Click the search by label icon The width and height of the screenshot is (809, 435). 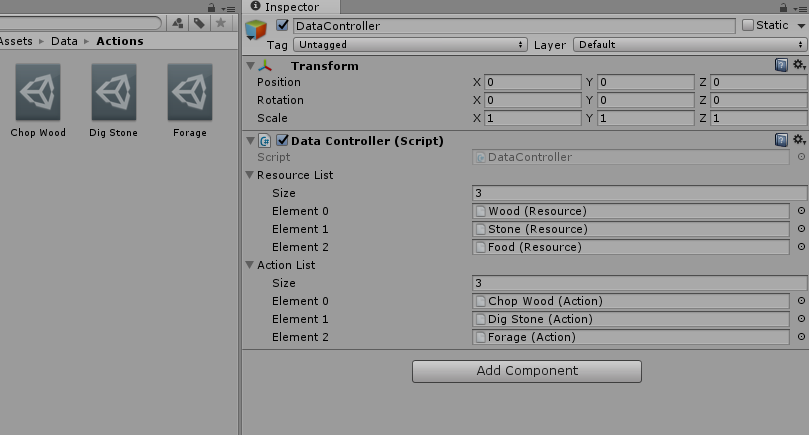pos(200,23)
